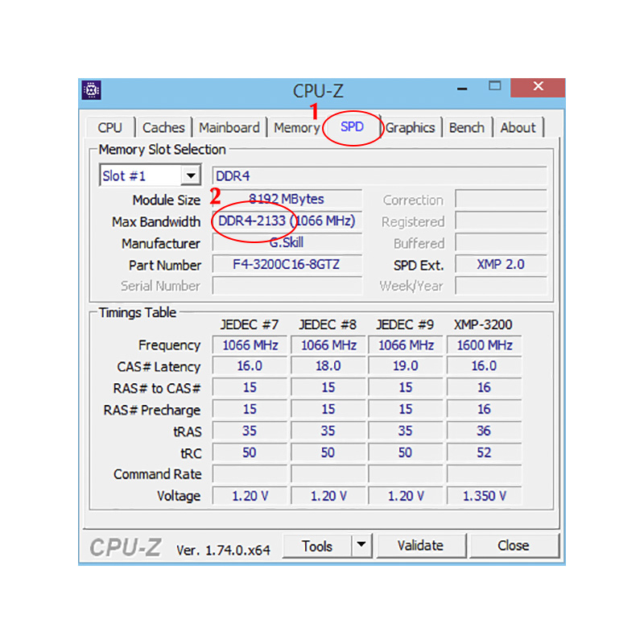The image size is (644, 644).
Task: Click the SPD tab
Action: [352, 127]
